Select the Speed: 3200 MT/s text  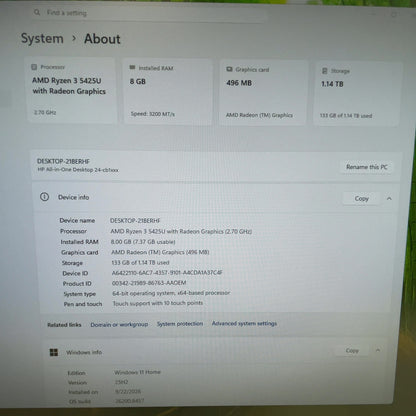(153, 114)
